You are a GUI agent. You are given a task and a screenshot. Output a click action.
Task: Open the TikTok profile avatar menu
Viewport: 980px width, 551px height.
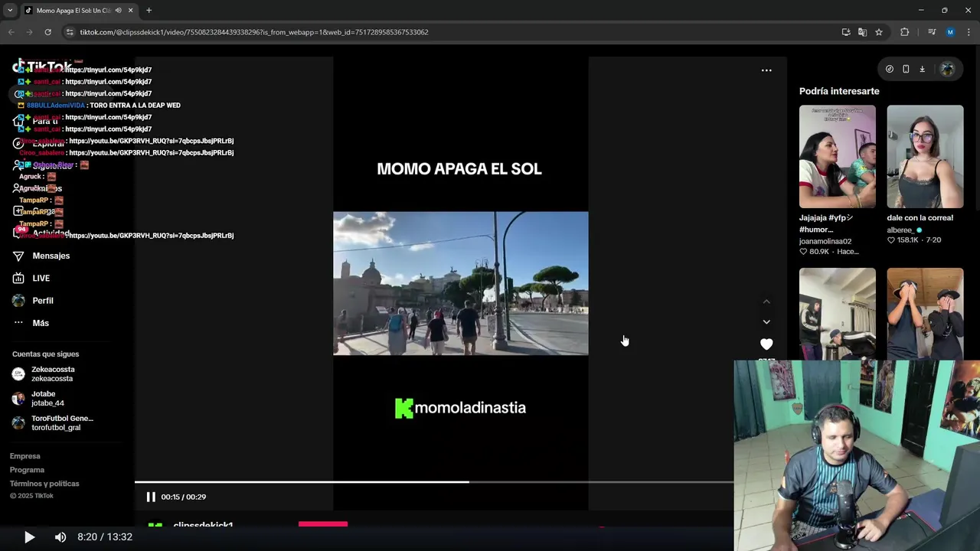pyautogui.click(x=947, y=69)
